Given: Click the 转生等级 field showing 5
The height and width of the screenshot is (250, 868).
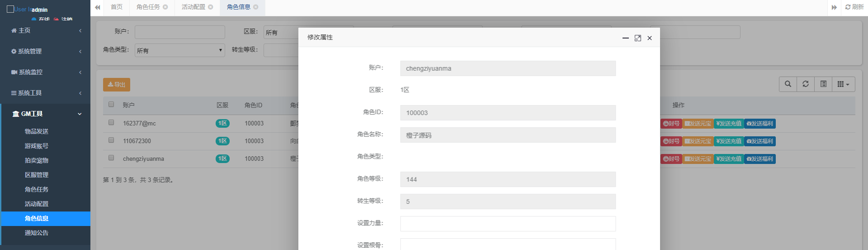Looking at the screenshot, I should pyautogui.click(x=508, y=202).
